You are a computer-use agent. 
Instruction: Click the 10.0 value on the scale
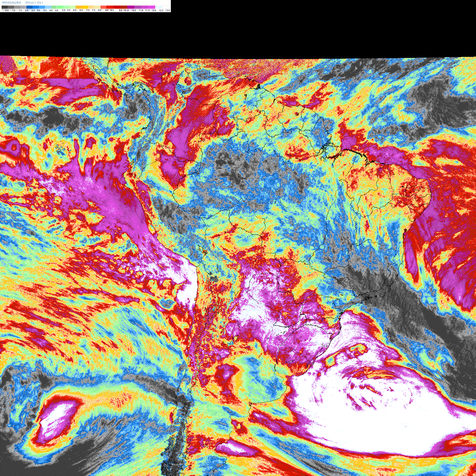[x=126, y=10]
